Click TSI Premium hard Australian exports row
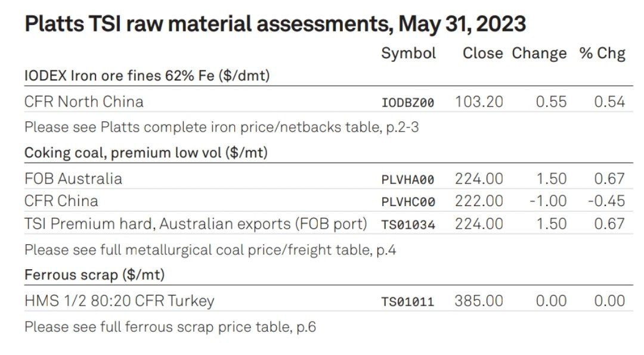 click(196, 224)
